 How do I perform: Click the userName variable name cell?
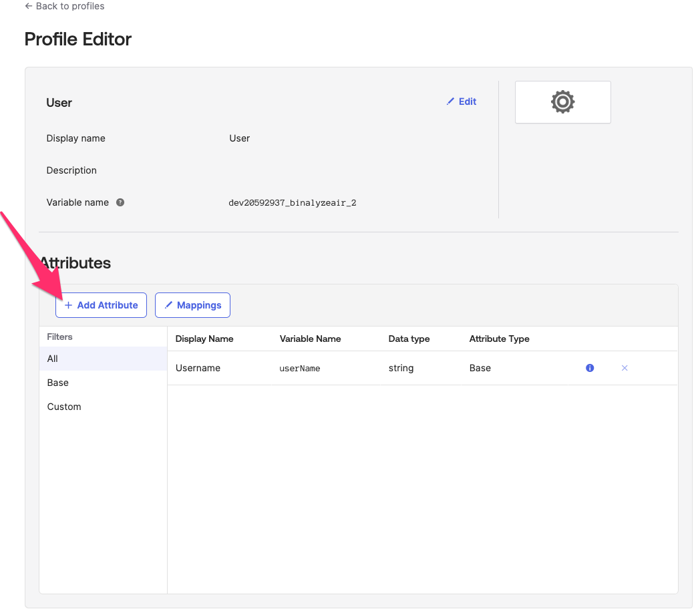coord(300,369)
